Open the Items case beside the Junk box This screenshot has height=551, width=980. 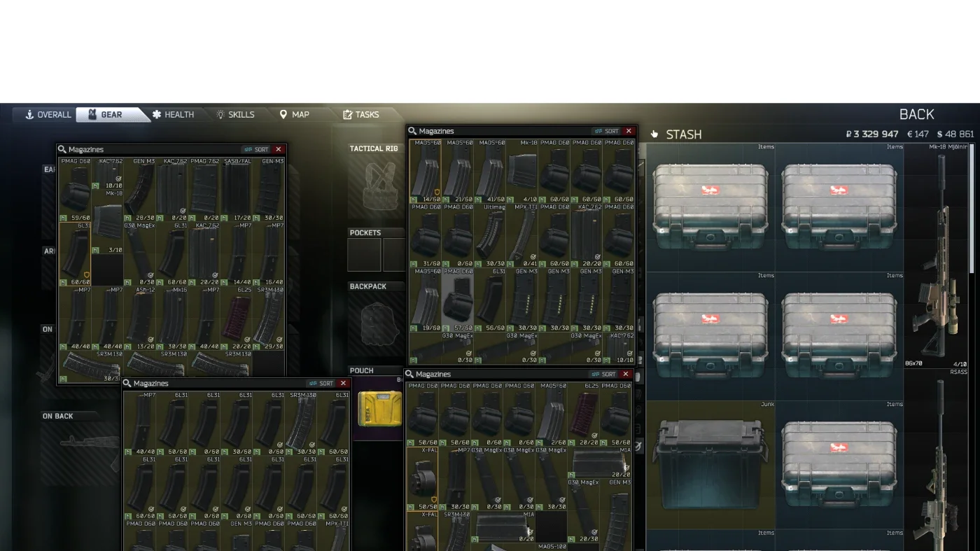coord(839,465)
